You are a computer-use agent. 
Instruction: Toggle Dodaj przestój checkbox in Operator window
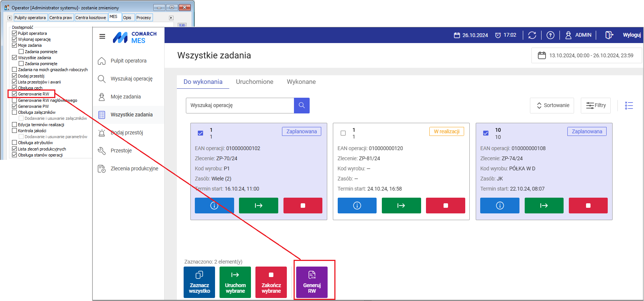point(15,76)
